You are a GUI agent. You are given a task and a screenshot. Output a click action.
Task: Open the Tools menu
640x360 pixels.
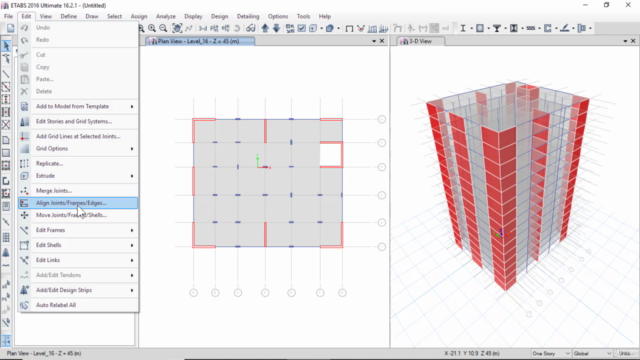tap(303, 16)
